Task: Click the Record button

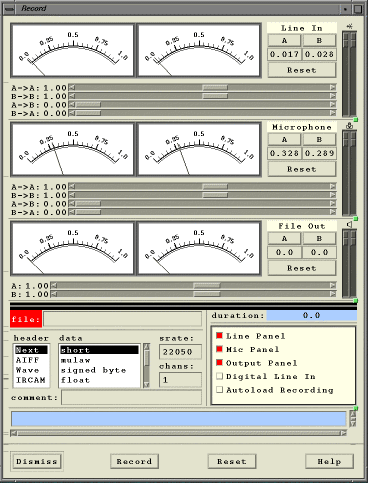Action: coord(134,461)
